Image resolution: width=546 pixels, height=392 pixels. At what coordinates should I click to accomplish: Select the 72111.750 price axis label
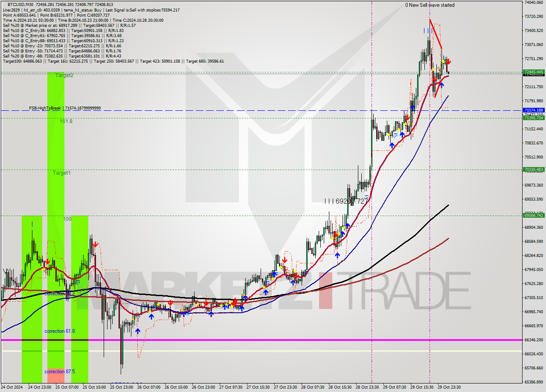point(534,87)
